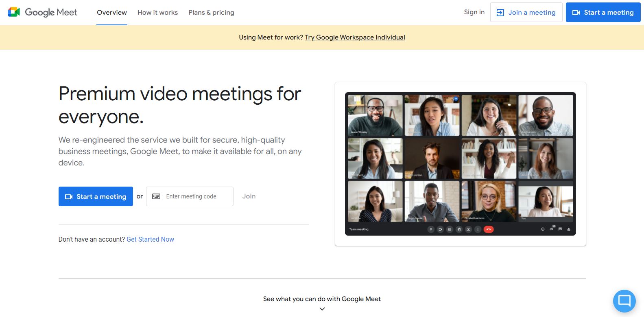This screenshot has width=644, height=317.
Task: Switch to the Overview tab
Action: 112,13
